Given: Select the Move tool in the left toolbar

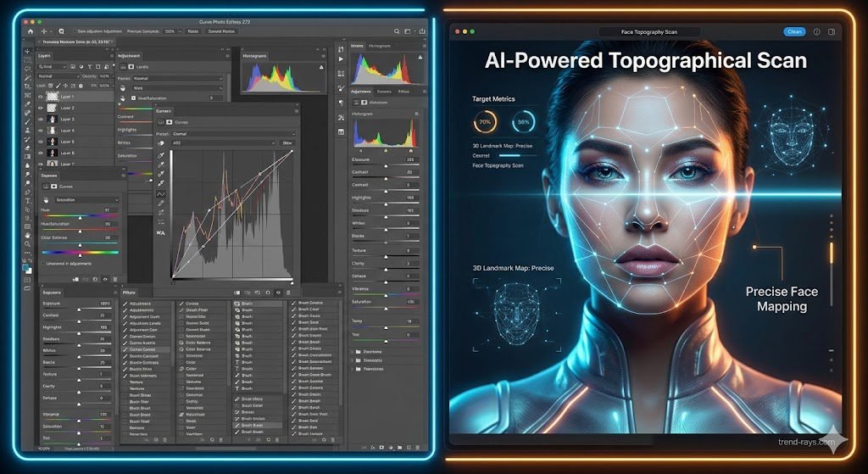Looking at the screenshot, I should (28, 52).
